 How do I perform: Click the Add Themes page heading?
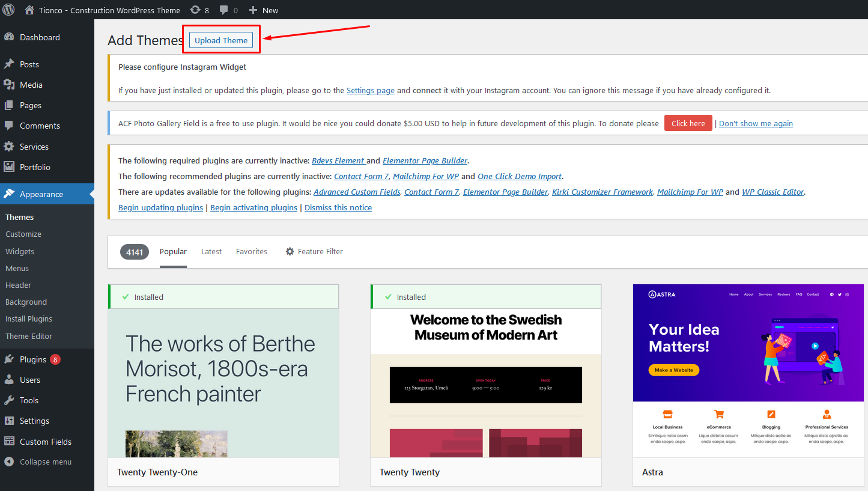click(x=145, y=40)
